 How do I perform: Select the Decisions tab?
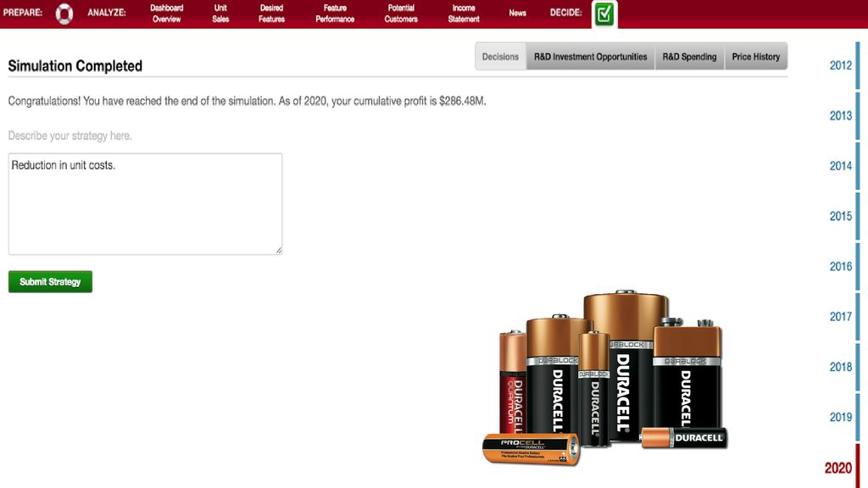500,57
